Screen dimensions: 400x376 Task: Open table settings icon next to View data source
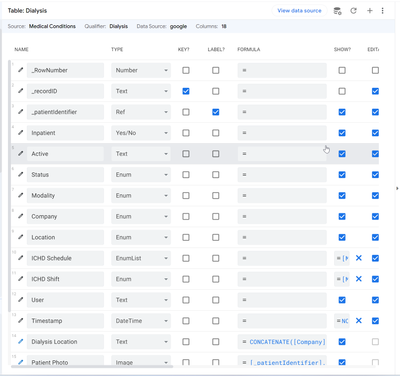pos(337,11)
